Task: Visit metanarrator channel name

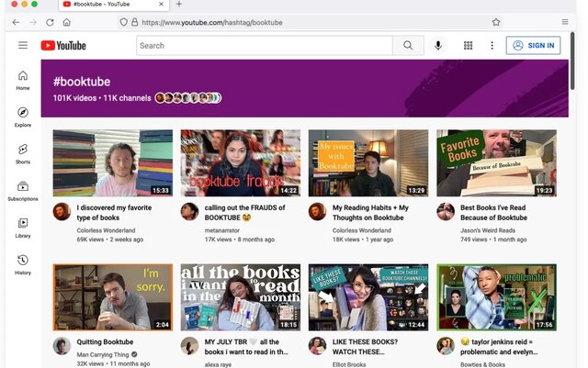Action: point(222,230)
